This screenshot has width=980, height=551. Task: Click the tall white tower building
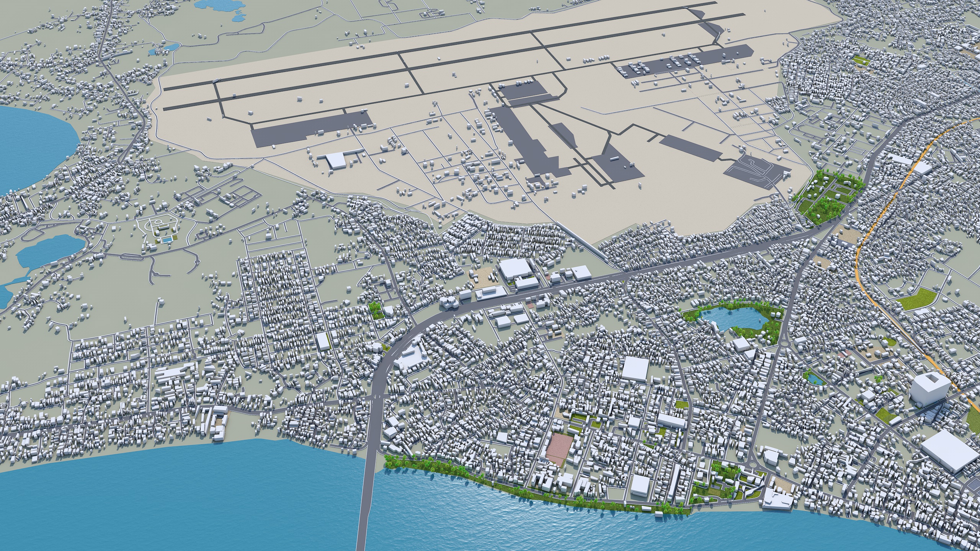[x=929, y=388]
